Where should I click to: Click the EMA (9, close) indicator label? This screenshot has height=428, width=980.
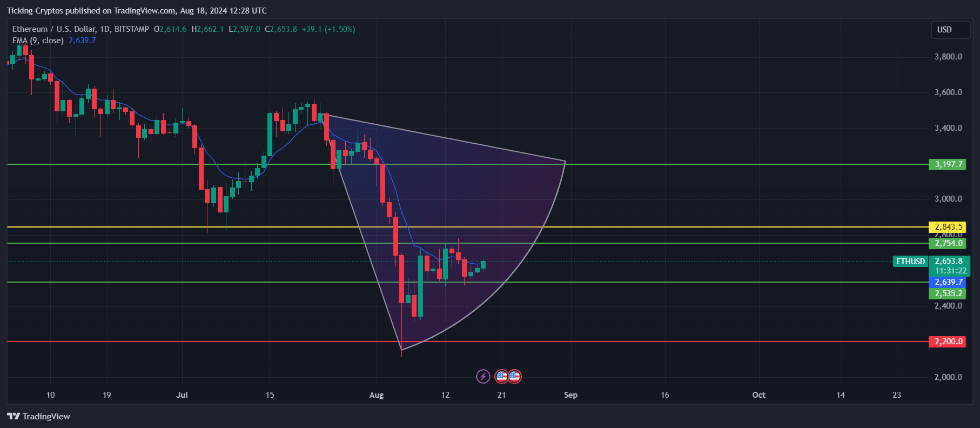[x=38, y=41]
